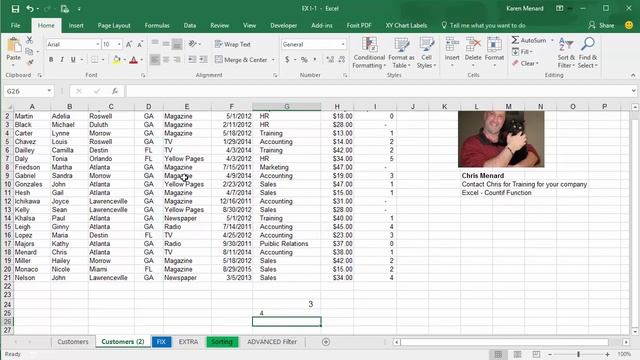This screenshot has width=640, height=360.
Task: Click the Orientation icon
Action: [x=193, y=43]
